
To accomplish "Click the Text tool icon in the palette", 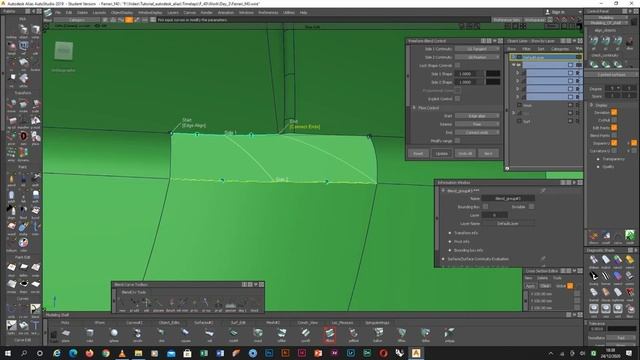I will point(36,325).
